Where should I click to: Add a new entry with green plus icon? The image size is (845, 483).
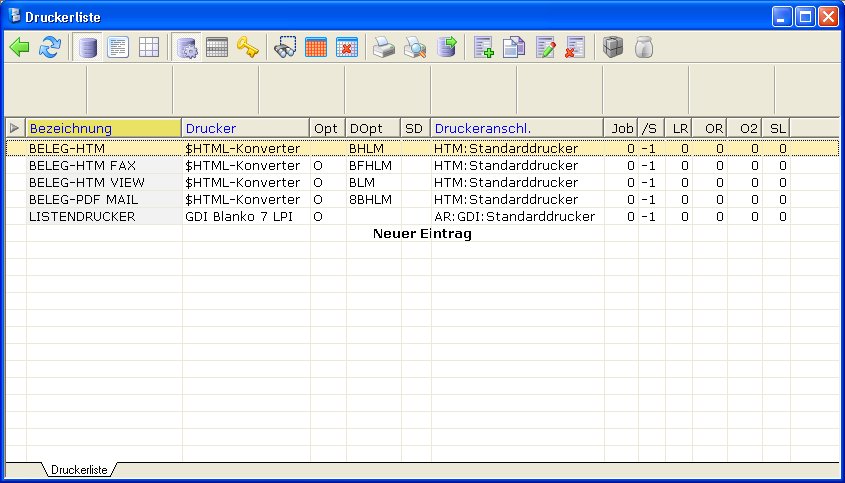click(x=484, y=47)
